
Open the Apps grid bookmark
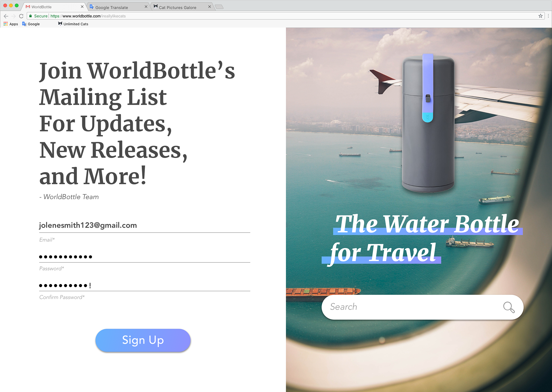pos(11,24)
